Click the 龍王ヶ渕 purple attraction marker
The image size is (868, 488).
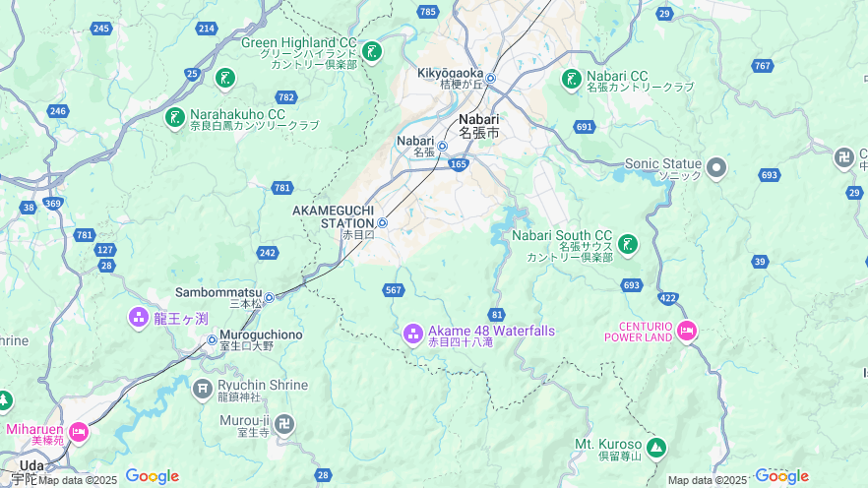pyautogui.click(x=139, y=318)
